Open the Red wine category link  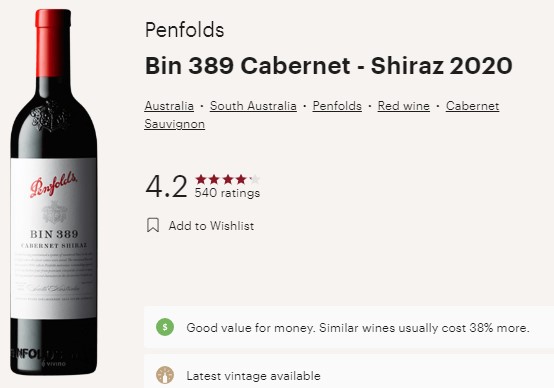tap(403, 106)
